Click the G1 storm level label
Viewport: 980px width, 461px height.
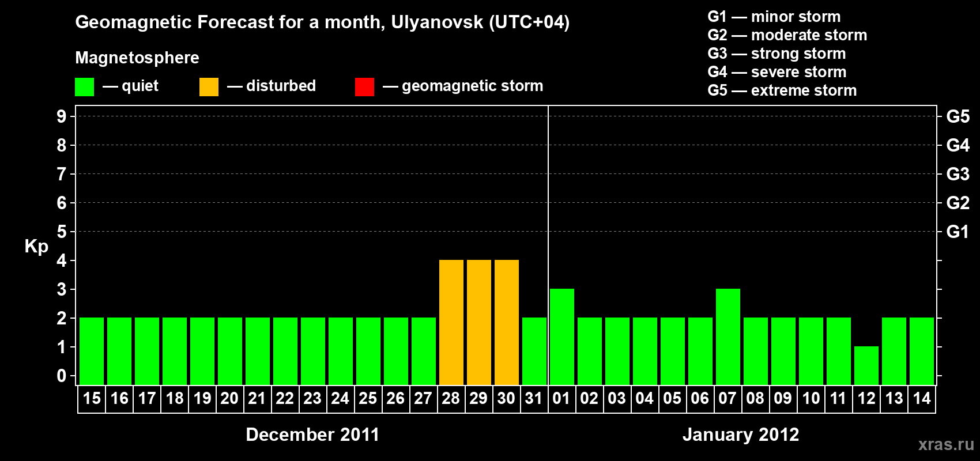click(958, 232)
